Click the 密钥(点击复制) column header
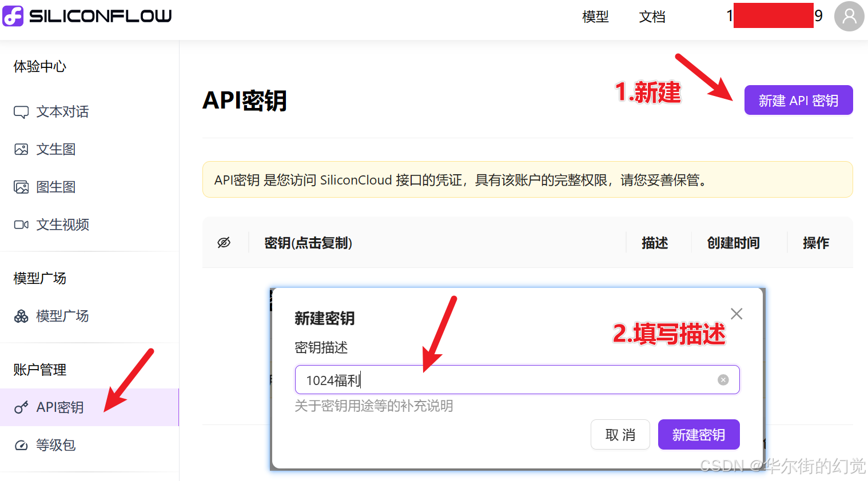Viewport: 868px width, 481px height. tap(308, 243)
